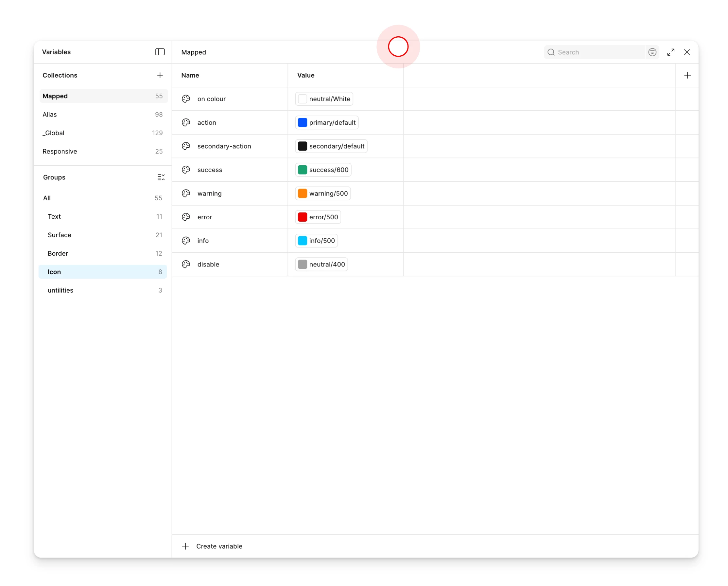Screen dimensions: 728x586
Task: Click the plus icon by Create variable
Action: [185, 546]
